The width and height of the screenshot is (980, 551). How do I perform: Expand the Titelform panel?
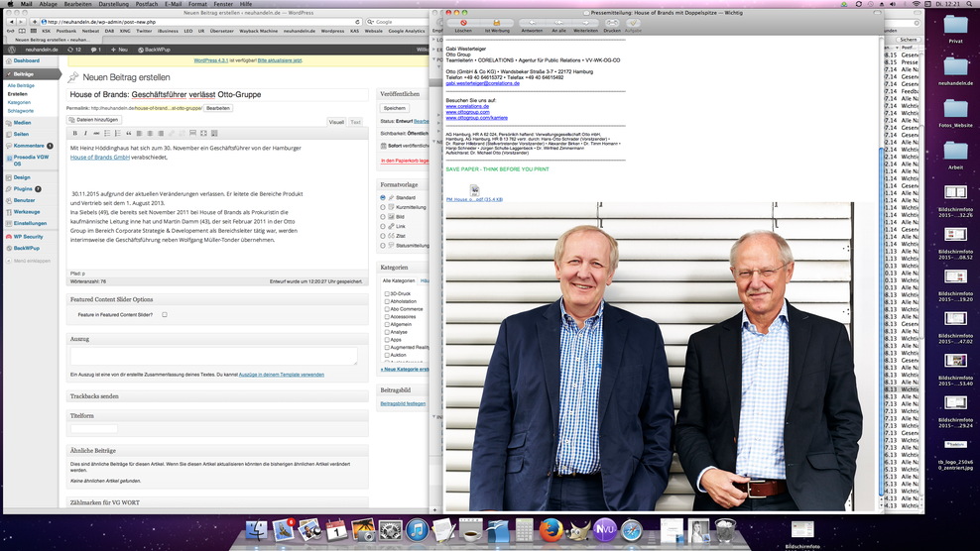[217, 415]
